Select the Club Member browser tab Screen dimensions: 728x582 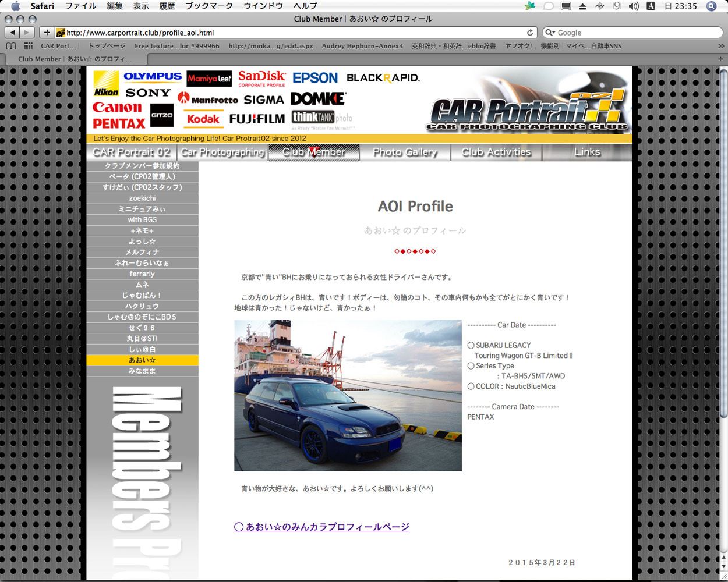pyautogui.click(x=75, y=59)
